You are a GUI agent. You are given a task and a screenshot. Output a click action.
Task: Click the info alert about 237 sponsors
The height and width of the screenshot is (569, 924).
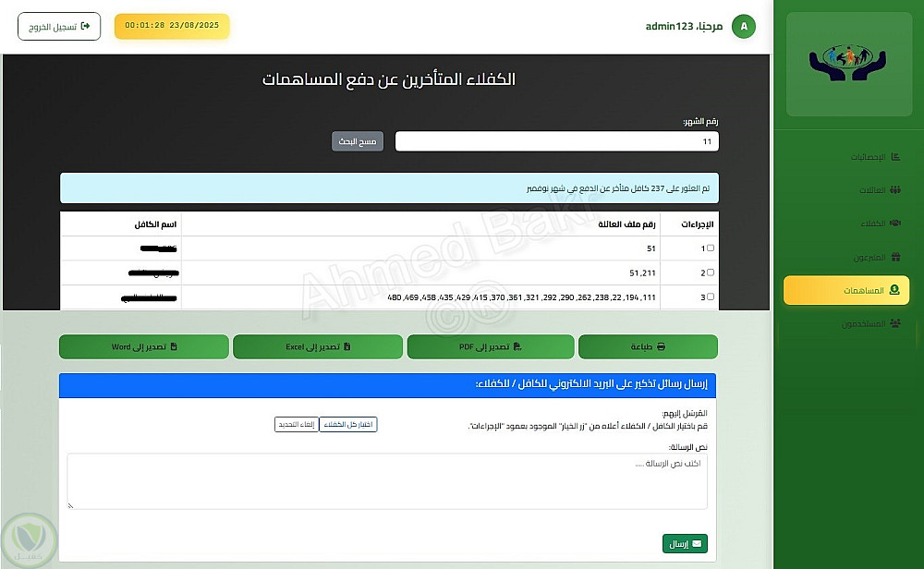[x=389, y=188]
